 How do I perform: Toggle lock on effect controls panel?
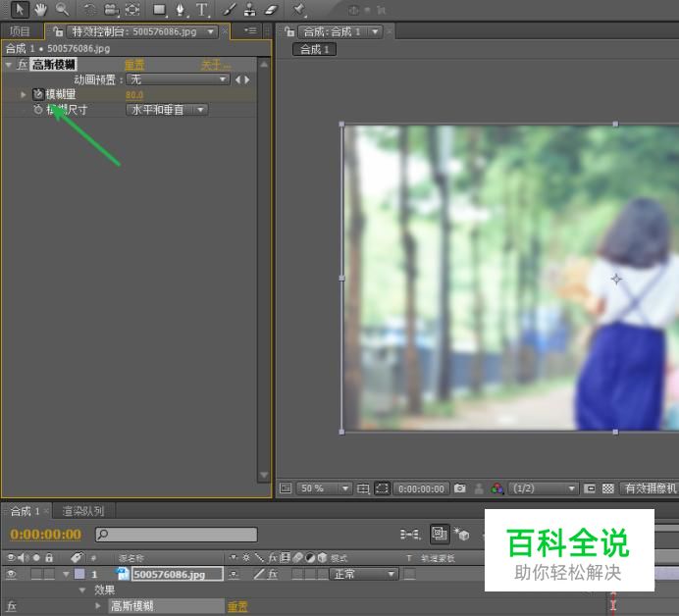58,31
